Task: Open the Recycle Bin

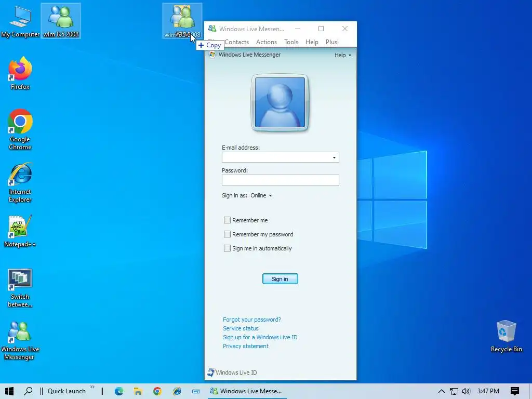Action: click(x=506, y=336)
